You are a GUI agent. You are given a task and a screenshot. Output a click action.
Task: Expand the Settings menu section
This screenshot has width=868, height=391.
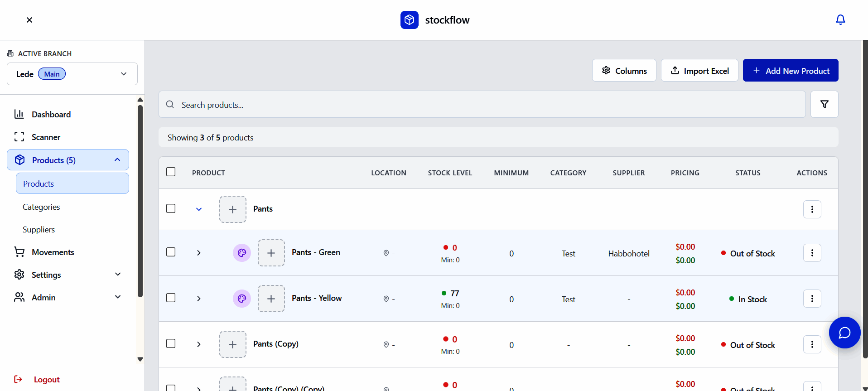(x=68, y=275)
